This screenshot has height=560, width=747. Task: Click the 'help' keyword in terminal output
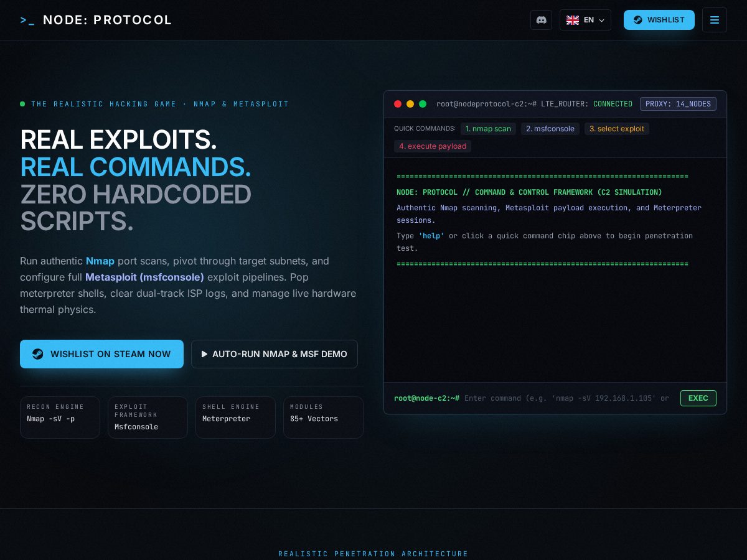click(431, 236)
